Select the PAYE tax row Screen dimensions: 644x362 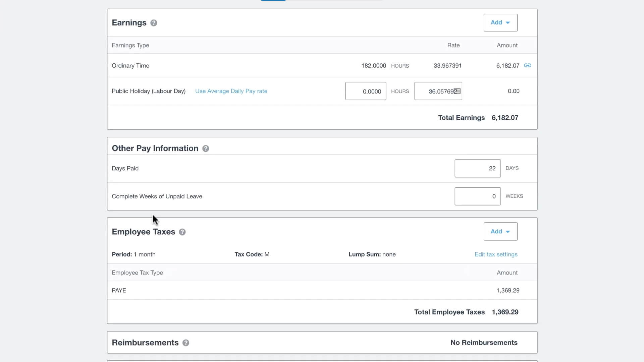point(119,291)
